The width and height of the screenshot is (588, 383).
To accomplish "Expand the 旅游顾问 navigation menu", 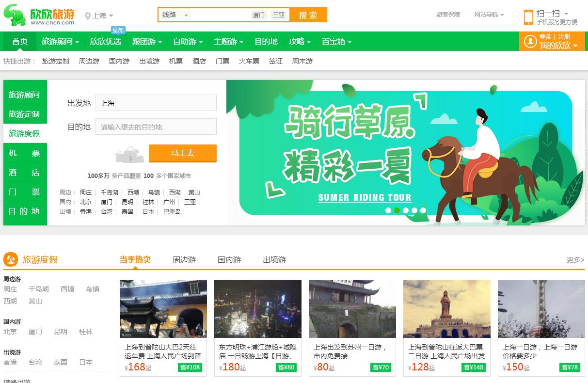I will [60, 42].
